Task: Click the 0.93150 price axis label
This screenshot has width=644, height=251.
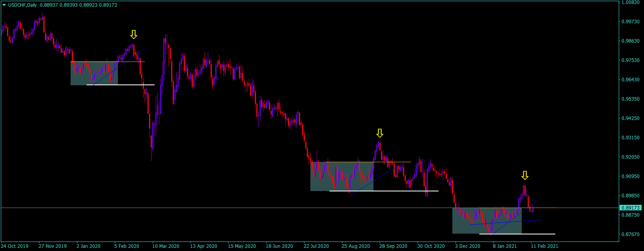Action: (630, 138)
